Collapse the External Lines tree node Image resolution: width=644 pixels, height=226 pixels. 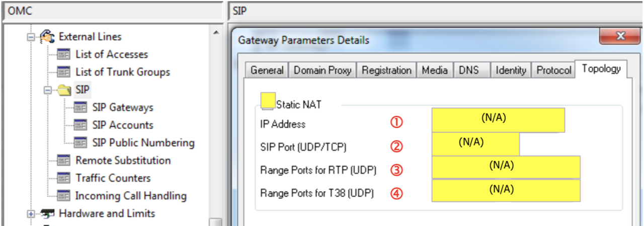point(31,37)
